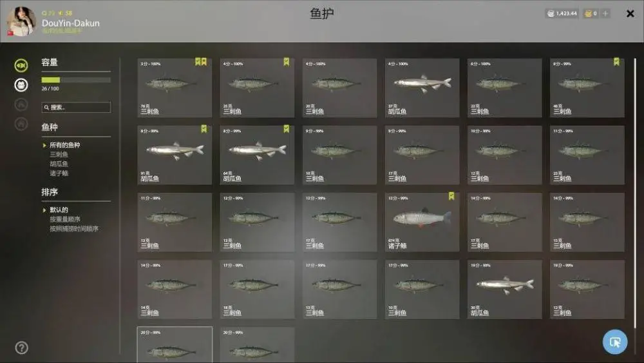Click the third dimmed sidebar icon
The width and height of the screenshot is (644, 363).
pyautogui.click(x=21, y=104)
